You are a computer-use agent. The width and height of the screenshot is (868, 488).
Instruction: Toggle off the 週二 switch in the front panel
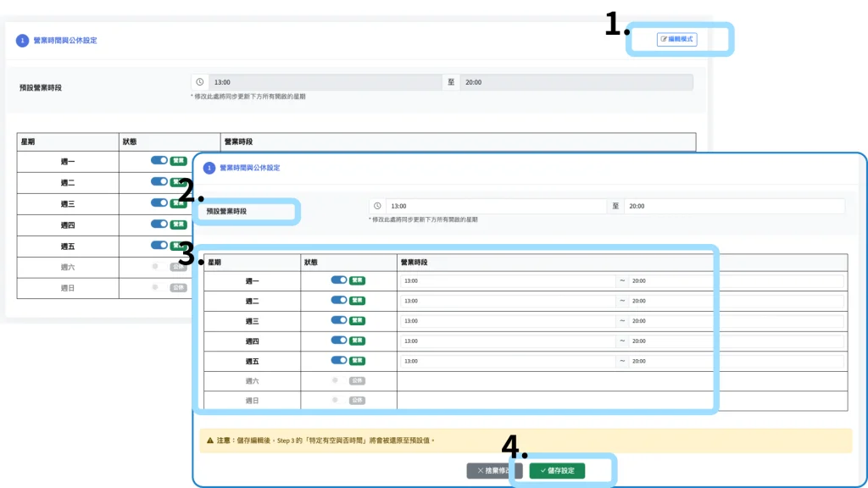[x=339, y=301]
